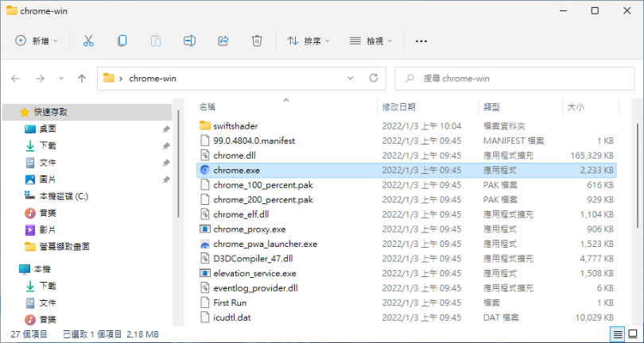Go forward with the right arrow
644x343 pixels.
point(40,79)
